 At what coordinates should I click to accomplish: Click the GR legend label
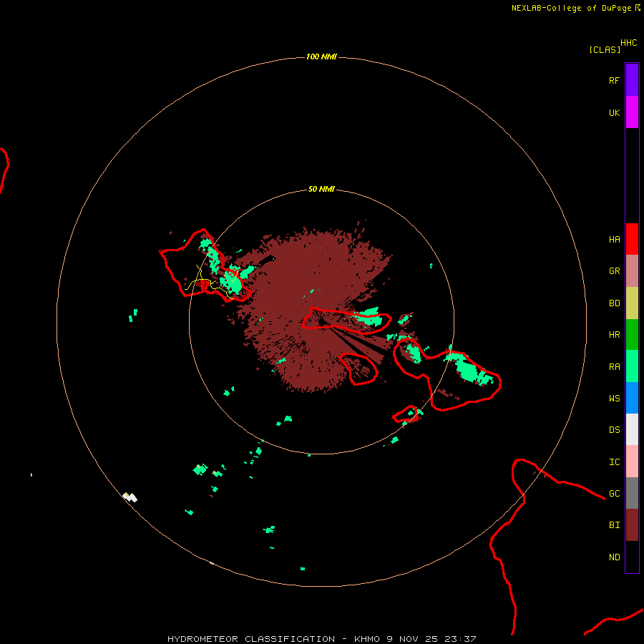click(615, 271)
